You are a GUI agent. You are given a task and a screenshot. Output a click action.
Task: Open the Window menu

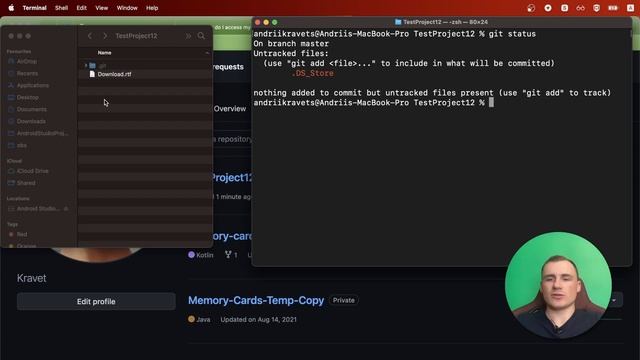(127, 8)
